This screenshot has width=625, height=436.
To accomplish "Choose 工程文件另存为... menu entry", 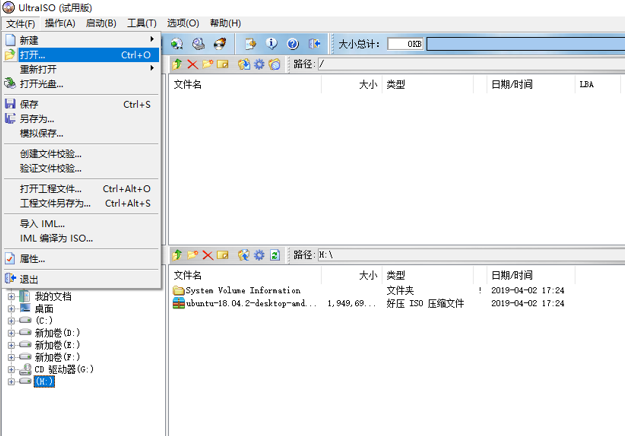I will (82, 203).
